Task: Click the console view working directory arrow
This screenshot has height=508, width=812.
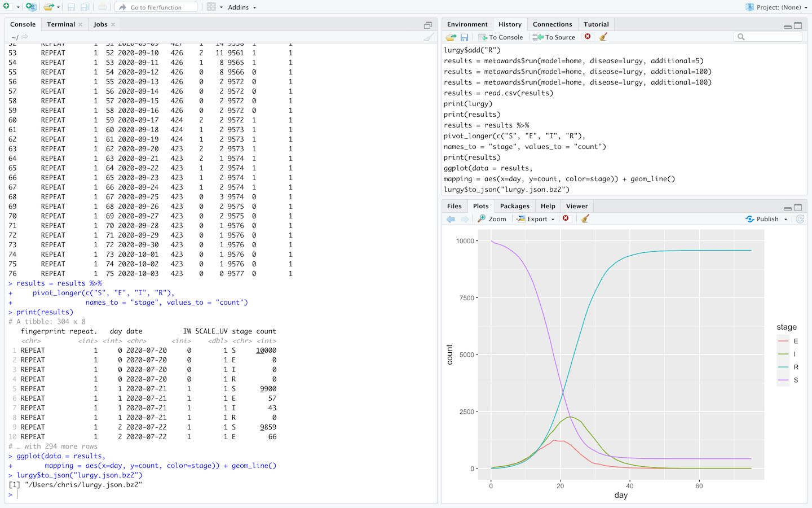Action: coord(25,37)
